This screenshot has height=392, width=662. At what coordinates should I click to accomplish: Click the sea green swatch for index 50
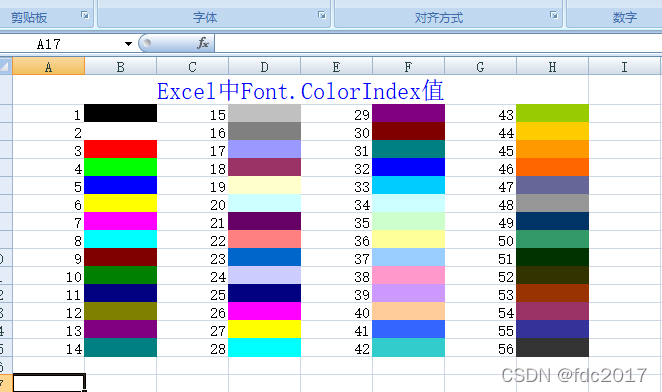(x=553, y=239)
